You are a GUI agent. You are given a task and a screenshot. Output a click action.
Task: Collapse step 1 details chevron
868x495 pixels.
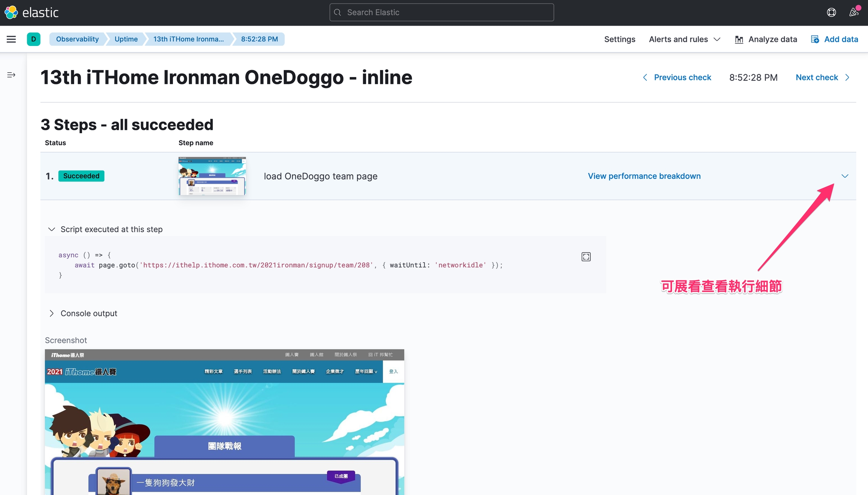click(x=845, y=176)
